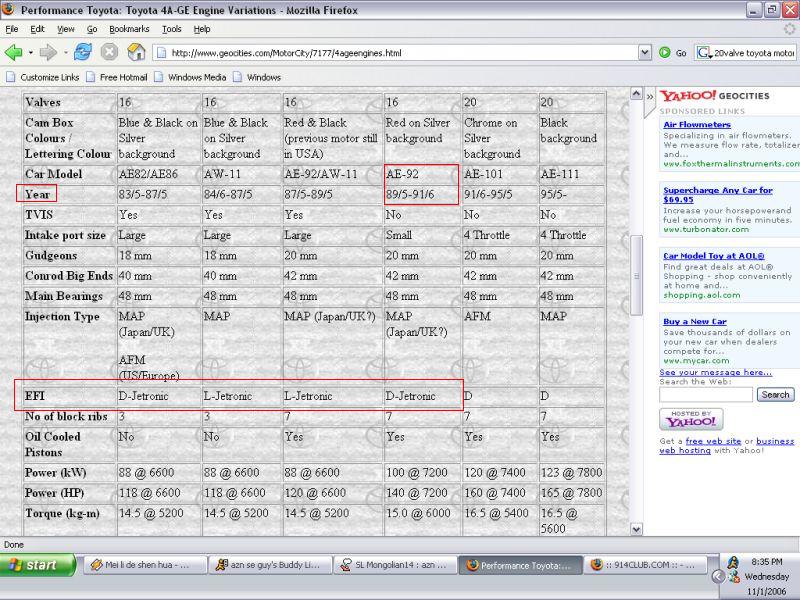Click the Hosted by Yahoo badge
This screenshot has height=600, width=800.
pos(691,419)
